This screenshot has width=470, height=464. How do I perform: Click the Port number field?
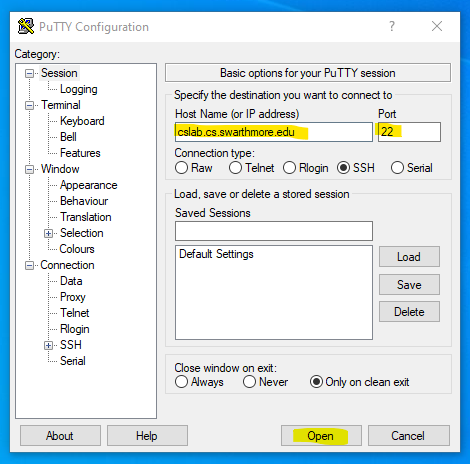tap(409, 132)
